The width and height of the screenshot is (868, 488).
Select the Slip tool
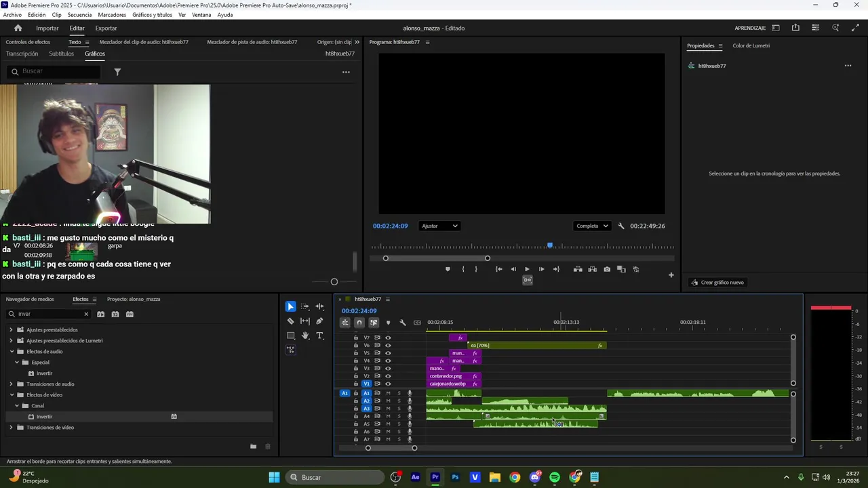tap(305, 321)
